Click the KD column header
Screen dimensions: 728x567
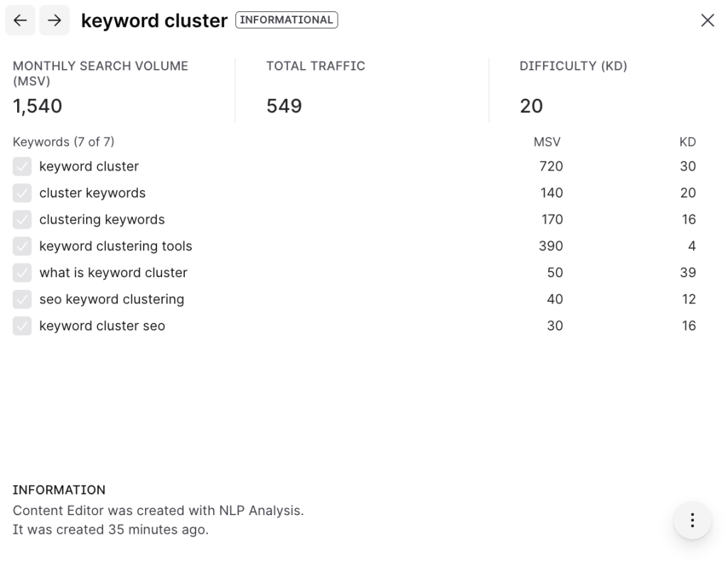(687, 142)
